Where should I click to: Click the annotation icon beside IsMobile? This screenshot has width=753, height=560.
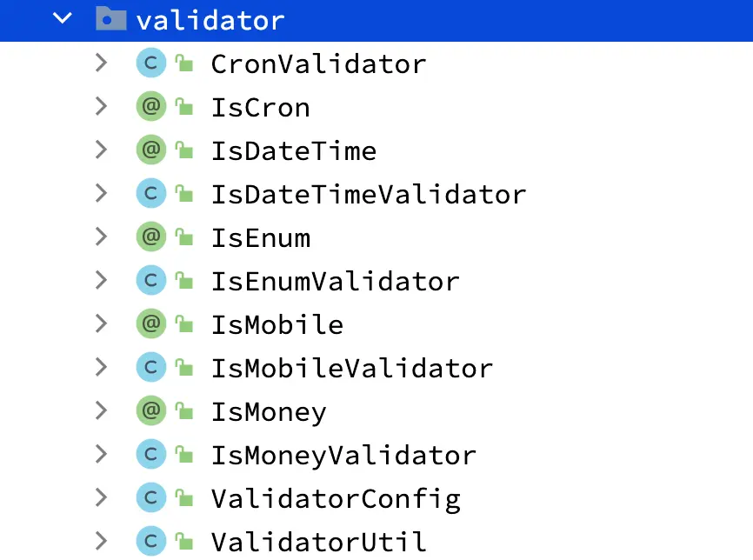pos(150,324)
